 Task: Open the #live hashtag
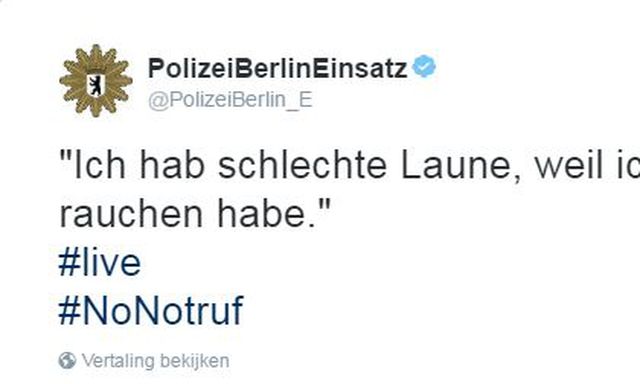pos(100,263)
